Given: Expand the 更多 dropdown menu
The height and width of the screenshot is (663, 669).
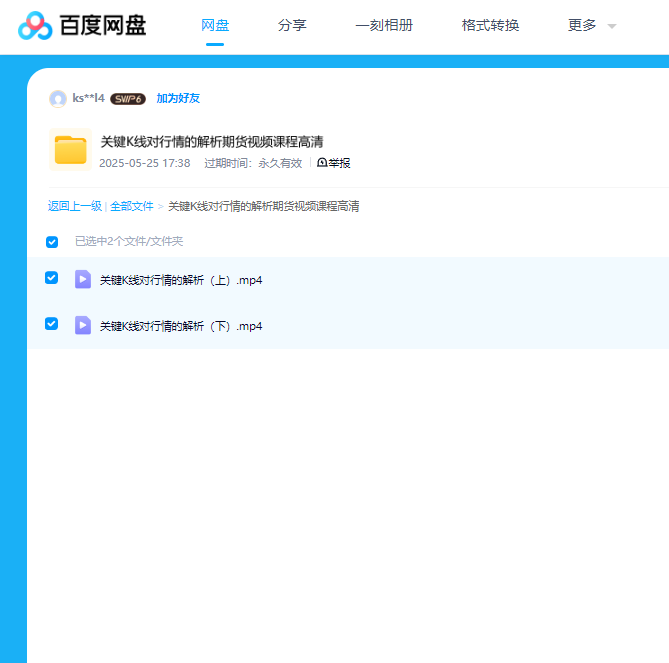Looking at the screenshot, I should click(592, 26).
